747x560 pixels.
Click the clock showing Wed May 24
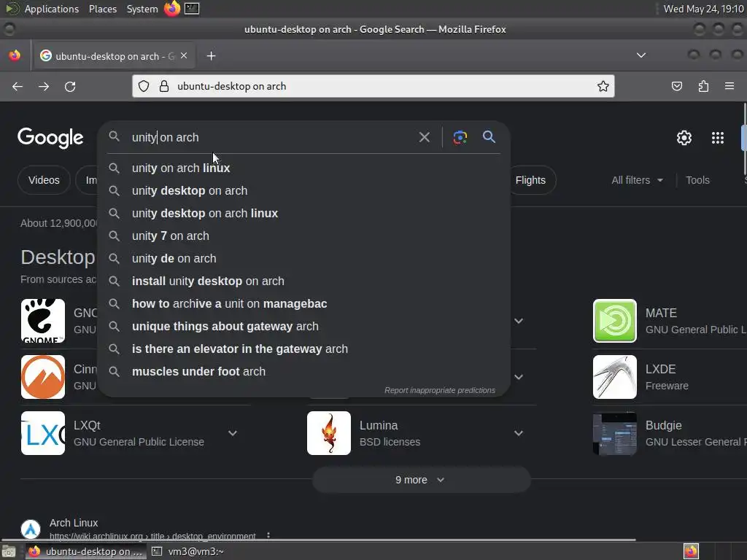pos(703,9)
